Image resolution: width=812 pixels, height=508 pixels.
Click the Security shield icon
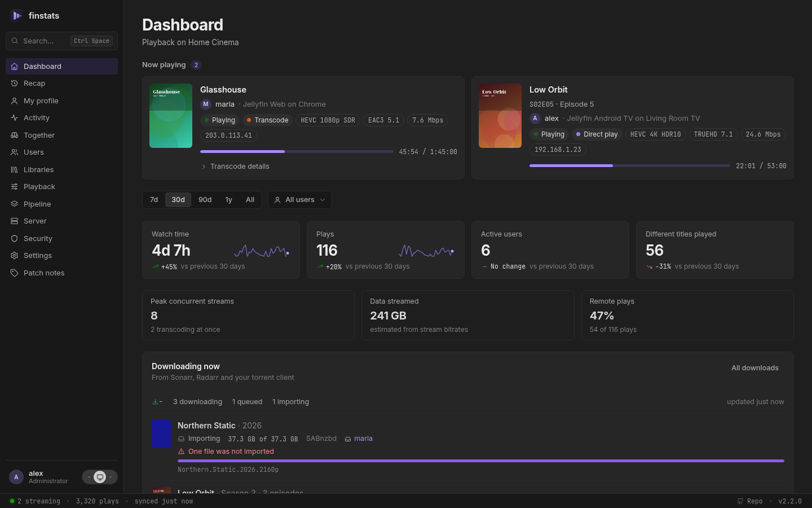coord(14,239)
